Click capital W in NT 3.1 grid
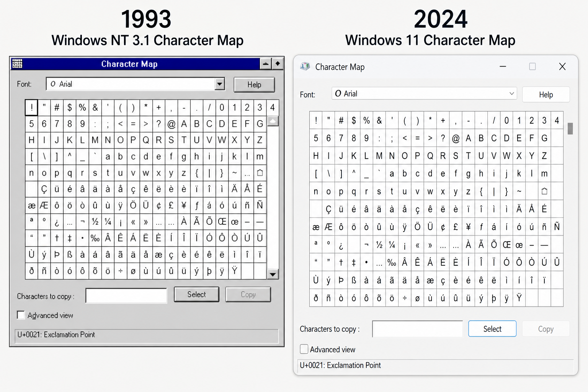This screenshot has width=588, height=392. coord(222,140)
